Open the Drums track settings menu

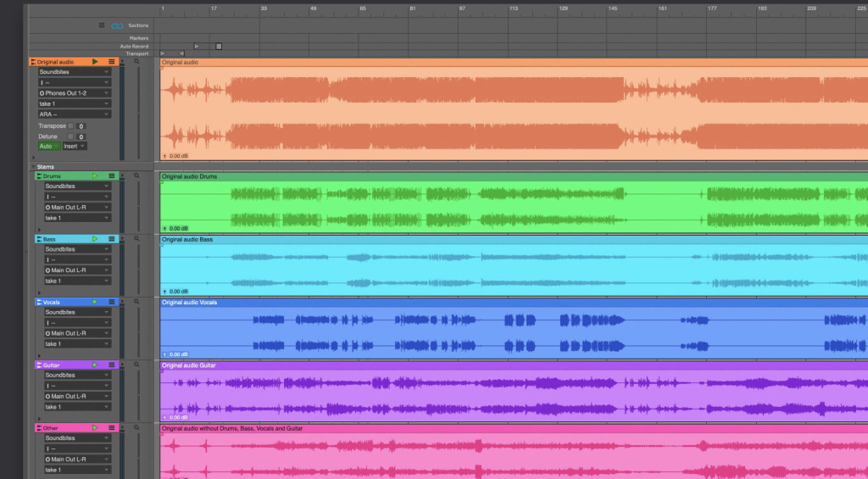click(x=112, y=176)
